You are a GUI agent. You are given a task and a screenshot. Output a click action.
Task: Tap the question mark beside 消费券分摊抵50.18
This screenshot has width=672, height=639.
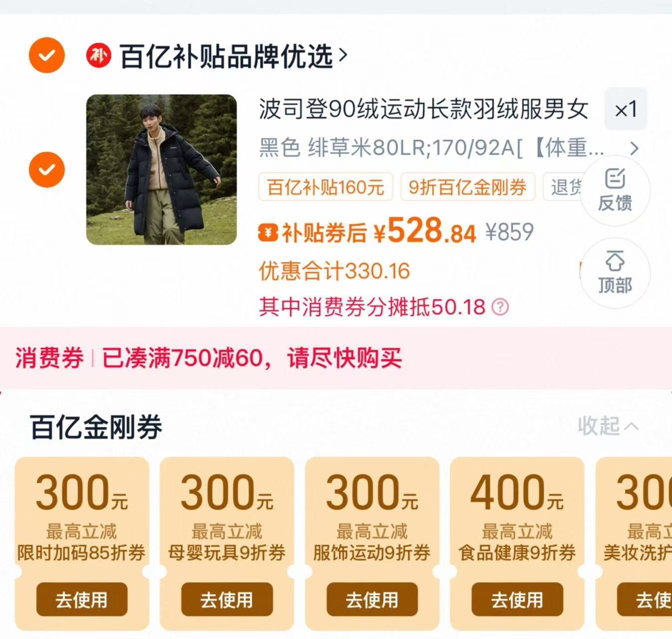(x=500, y=307)
